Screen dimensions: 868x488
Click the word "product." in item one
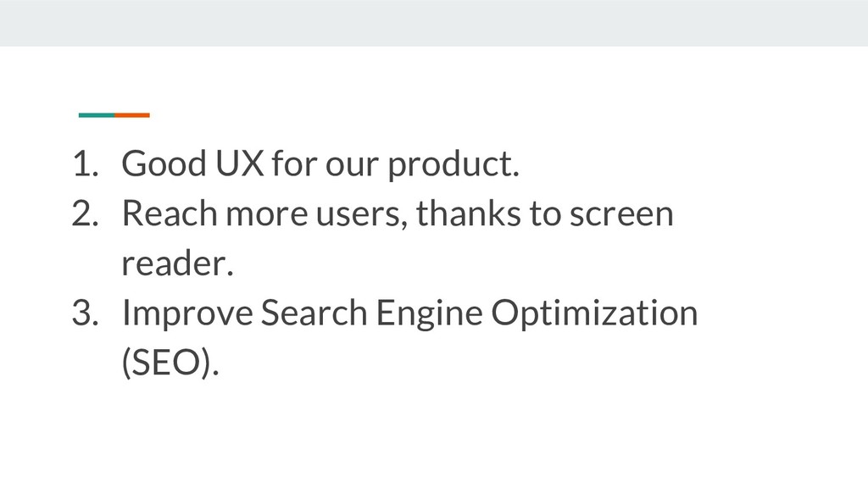pos(453,166)
